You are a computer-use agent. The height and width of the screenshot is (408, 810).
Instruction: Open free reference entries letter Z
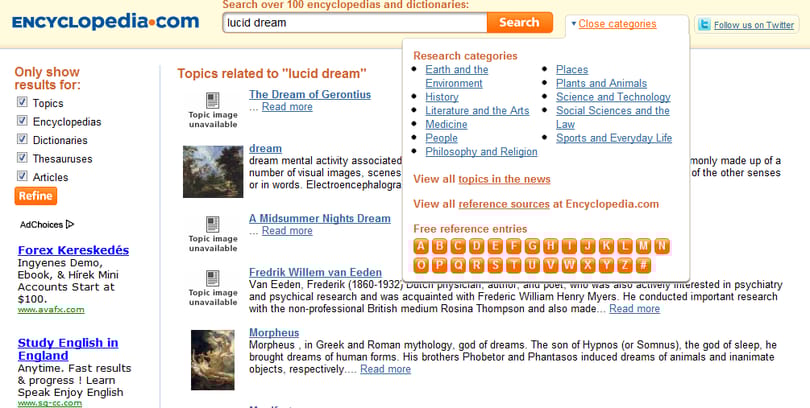(x=625, y=265)
